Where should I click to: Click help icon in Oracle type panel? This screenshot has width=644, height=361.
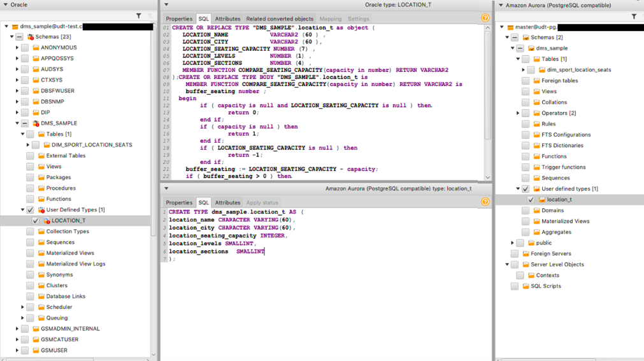coord(485,18)
